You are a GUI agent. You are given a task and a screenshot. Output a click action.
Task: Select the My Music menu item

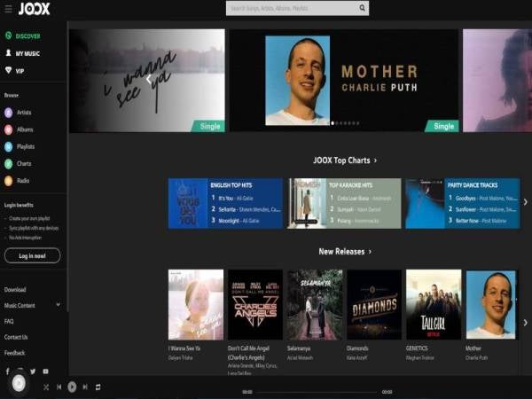[27, 53]
